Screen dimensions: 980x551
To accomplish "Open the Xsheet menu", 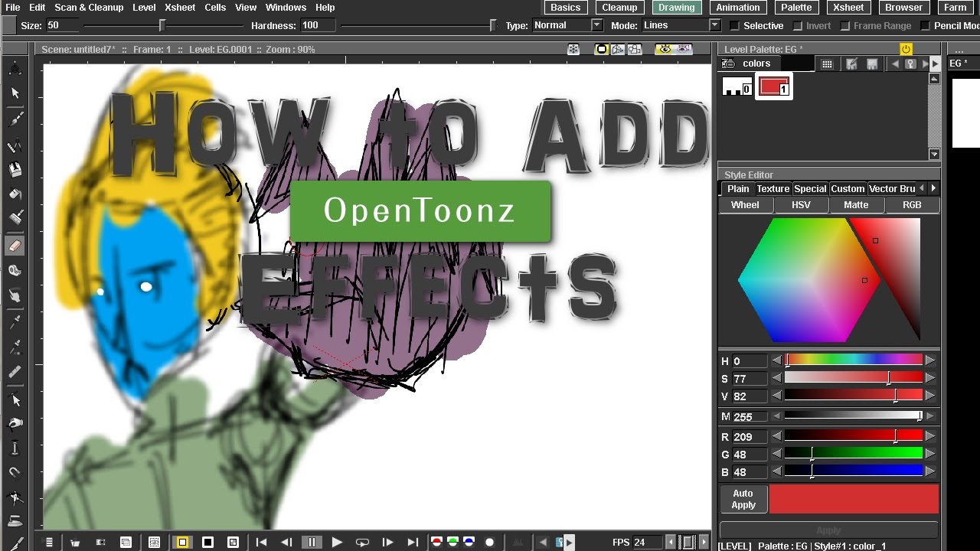I will 180,7.
